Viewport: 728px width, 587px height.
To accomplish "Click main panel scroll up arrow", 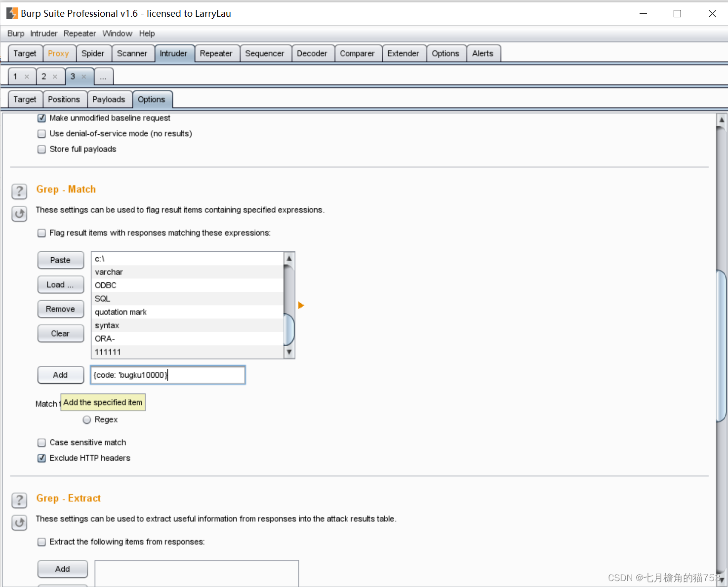I will [x=722, y=119].
